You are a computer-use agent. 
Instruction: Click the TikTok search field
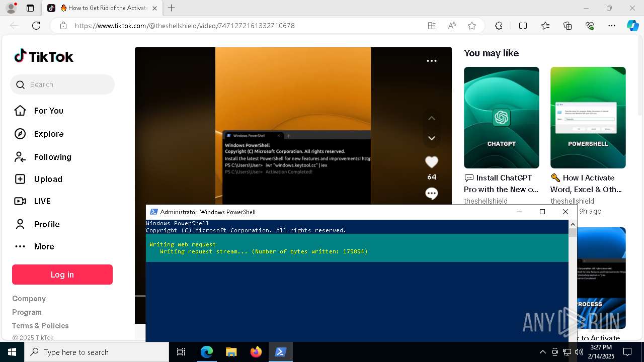[62, 84]
